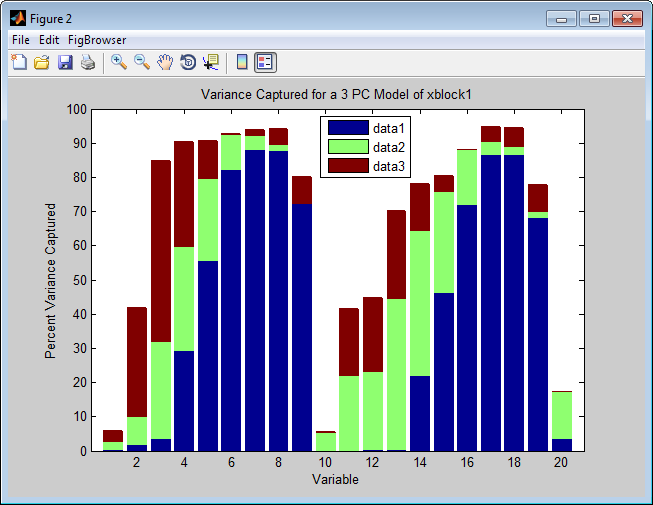Click the green data2 legend swatch
The image size is (653, 505).
point(347,147)
